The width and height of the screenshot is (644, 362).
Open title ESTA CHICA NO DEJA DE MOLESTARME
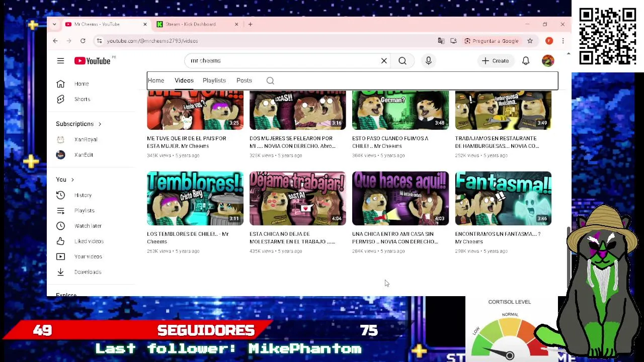tap(292, 238)
